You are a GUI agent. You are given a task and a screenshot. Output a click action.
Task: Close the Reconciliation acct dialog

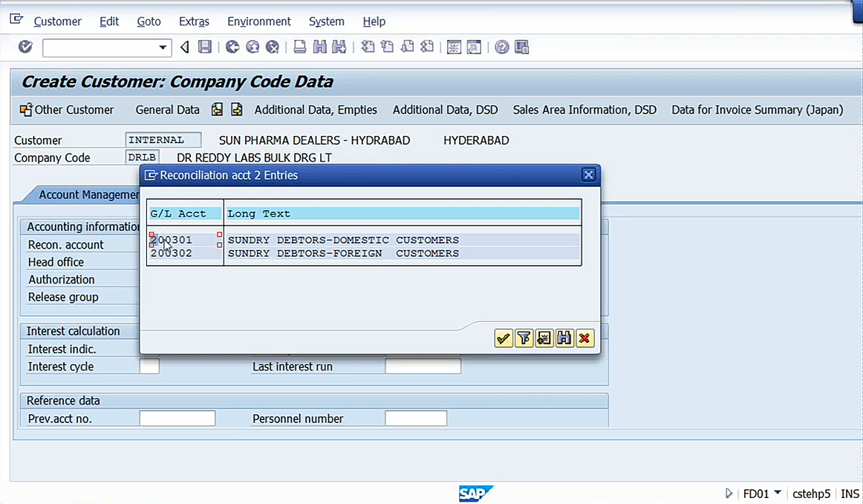point(588,175)
